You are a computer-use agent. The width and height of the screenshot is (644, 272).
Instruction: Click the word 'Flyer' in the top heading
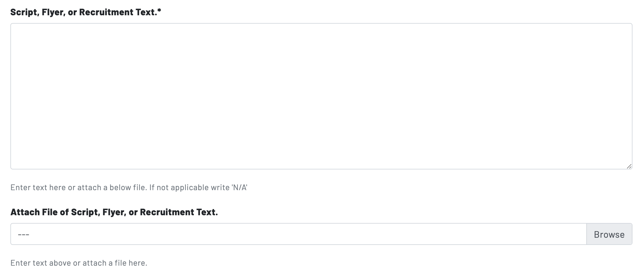coord(53,12)
